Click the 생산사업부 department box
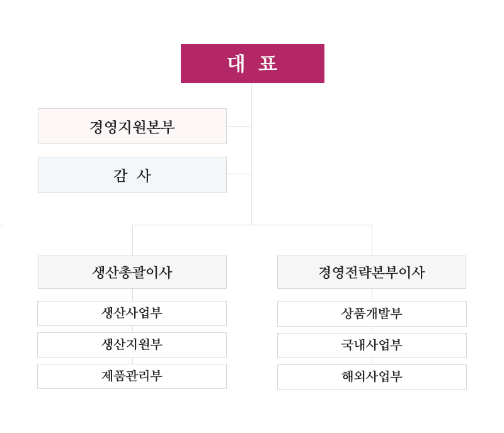Image resolution: width=504 pixels, height=433 pixels. pos(132,313)
